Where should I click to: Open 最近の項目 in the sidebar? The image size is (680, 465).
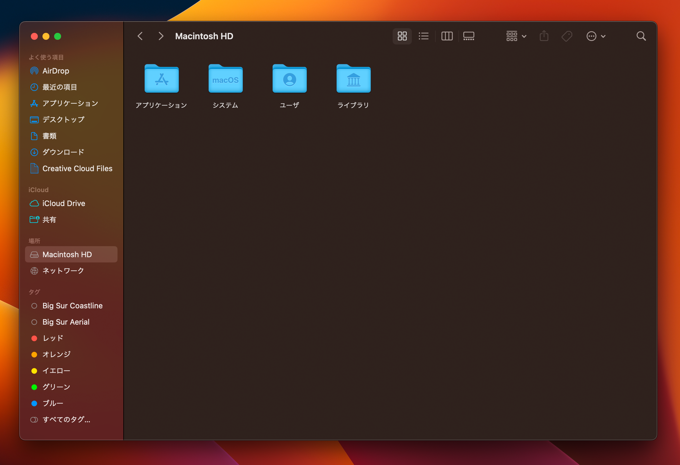[x=71, y=87]
